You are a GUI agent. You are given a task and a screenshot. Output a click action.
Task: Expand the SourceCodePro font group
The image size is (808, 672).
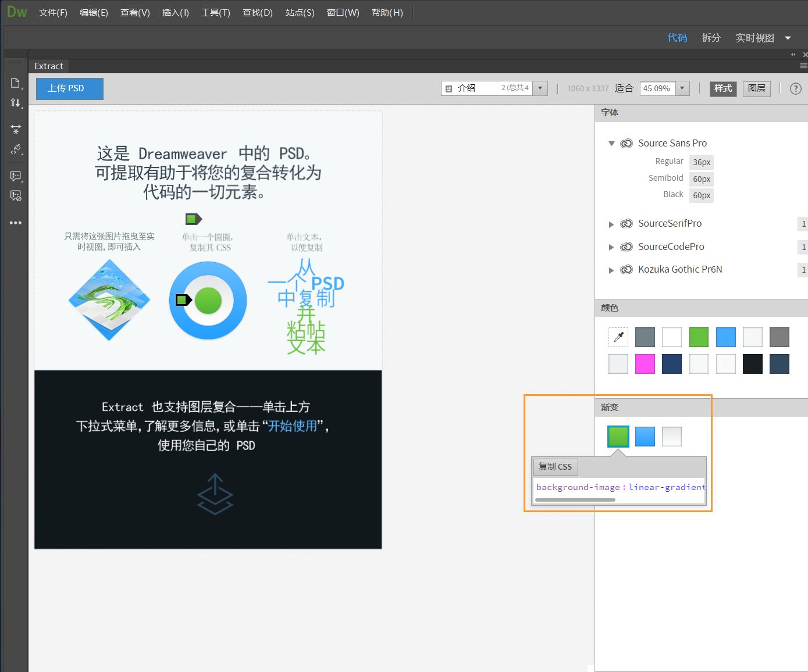click(x=611, y=247)
